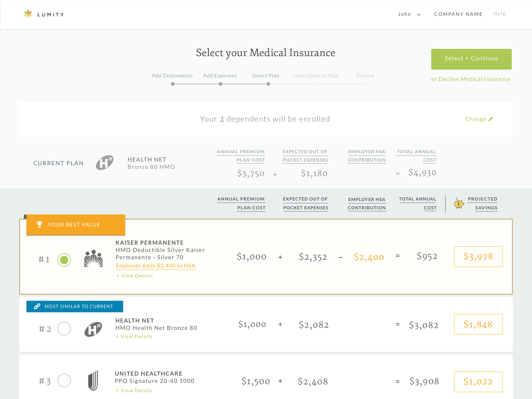Click the $2,400 employer HSA contribution amount

[369, 257]
